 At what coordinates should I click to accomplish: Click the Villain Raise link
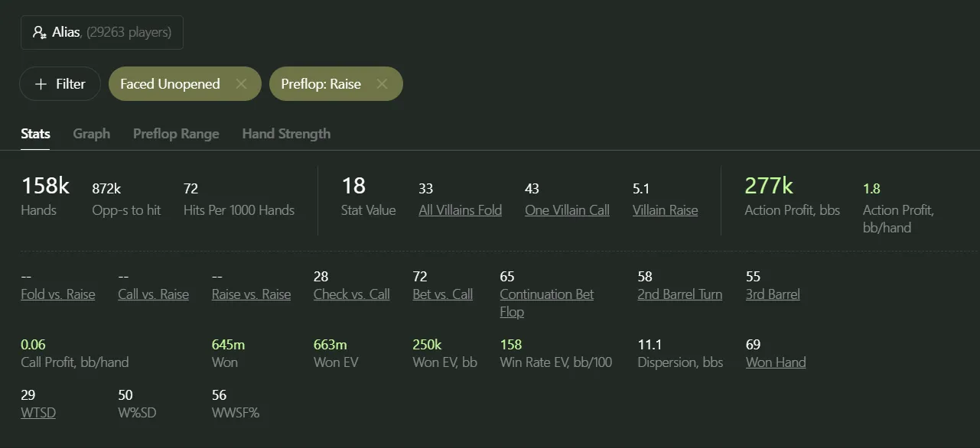pos(665,210)
